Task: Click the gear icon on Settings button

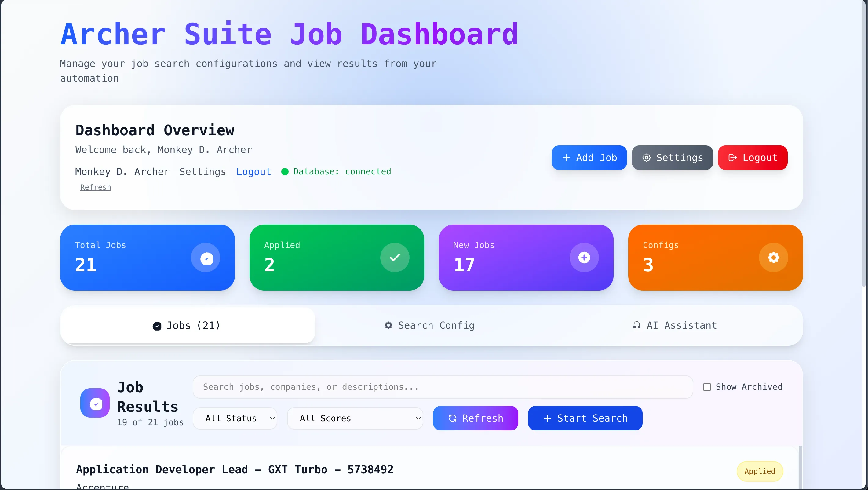Action: pyautogui.click(x=646, y=158)
